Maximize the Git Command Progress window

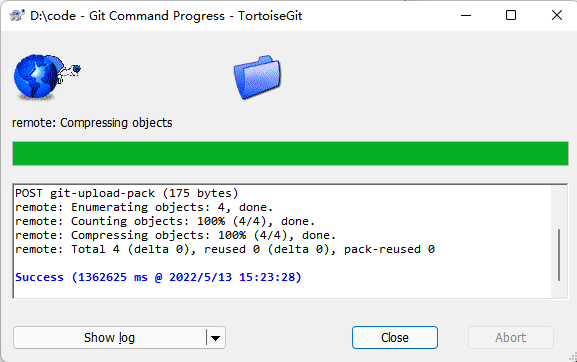click(x=511, y=15)
